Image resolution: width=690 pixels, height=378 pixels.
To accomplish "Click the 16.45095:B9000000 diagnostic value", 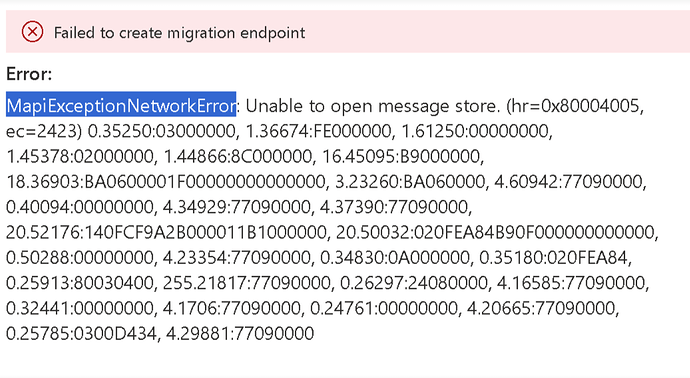I will click(403, 156).
